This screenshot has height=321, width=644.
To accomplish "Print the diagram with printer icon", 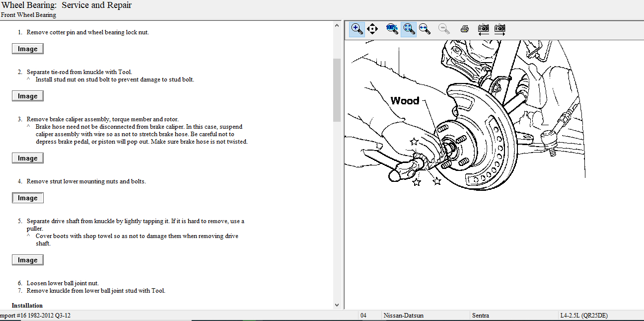I will (x=465, y=29).
